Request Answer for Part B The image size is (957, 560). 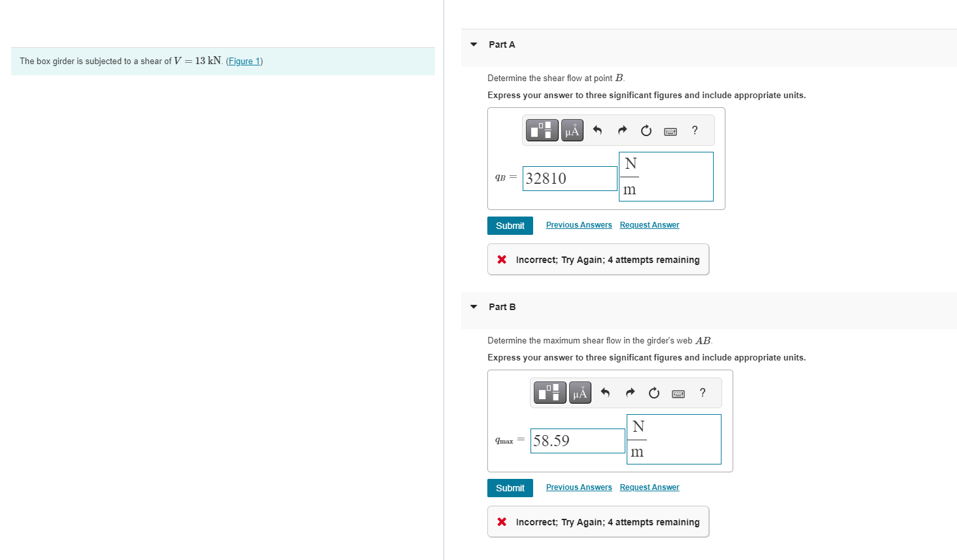click(650, 487)
